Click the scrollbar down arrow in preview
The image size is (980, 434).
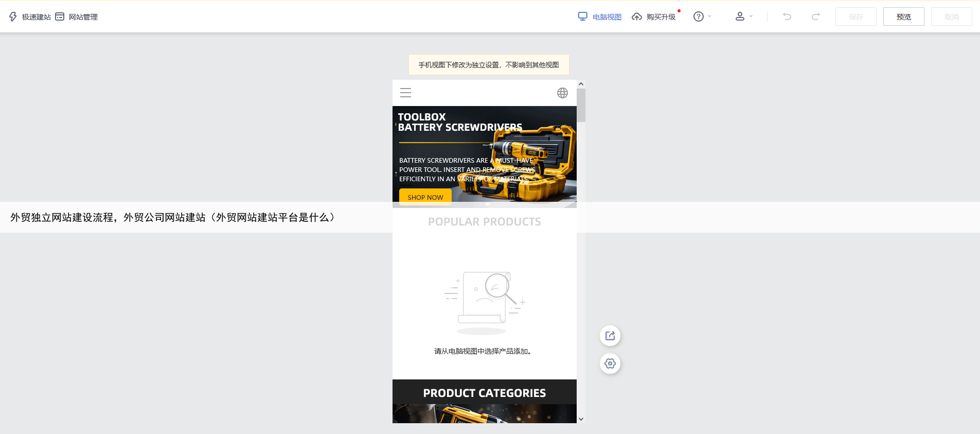pos(581,419)
